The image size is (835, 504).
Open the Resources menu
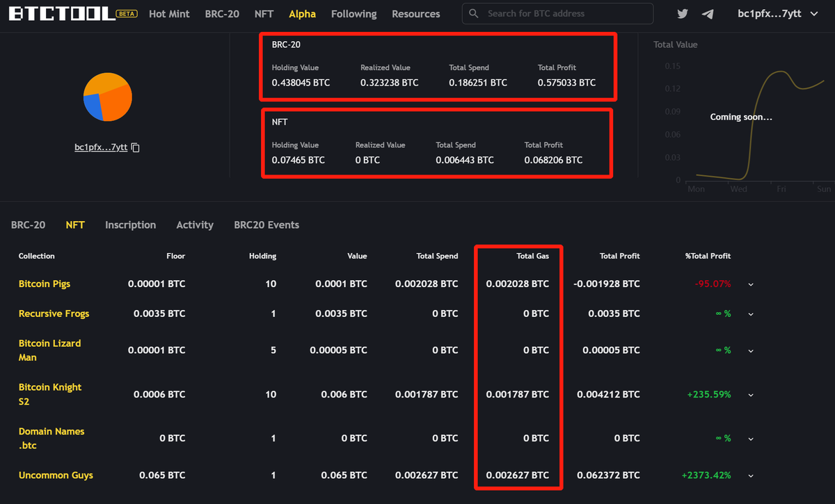pyautogui.click(x=415, y=14)
